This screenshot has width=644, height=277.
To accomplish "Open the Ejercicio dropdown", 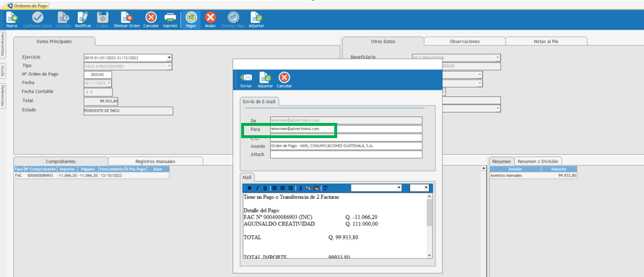I will [x=169, y=58].
